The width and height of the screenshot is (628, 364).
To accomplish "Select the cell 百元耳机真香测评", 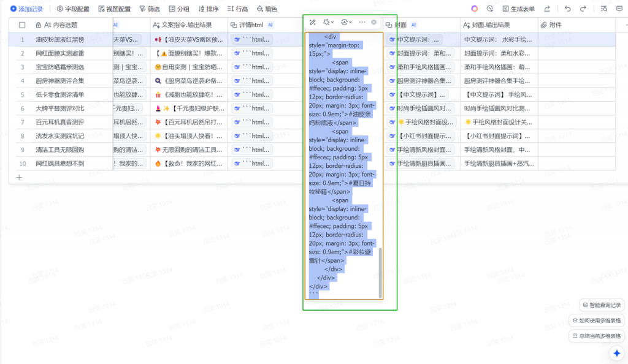I will [60, 122].
